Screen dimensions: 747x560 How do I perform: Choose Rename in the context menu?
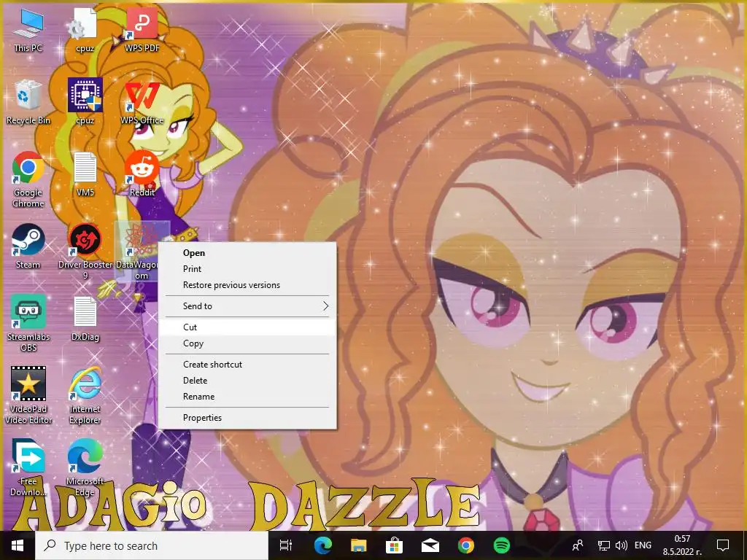(247, 397)
